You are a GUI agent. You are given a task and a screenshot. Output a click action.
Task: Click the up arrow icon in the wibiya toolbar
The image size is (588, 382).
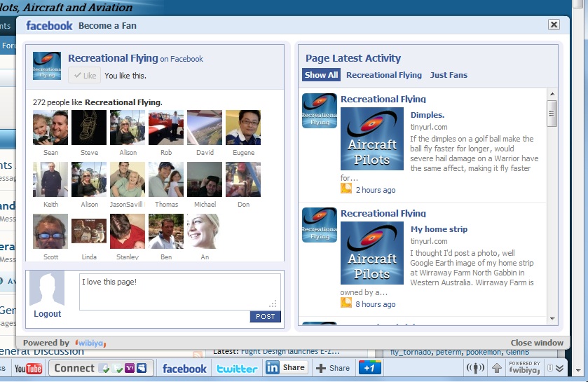497,368
